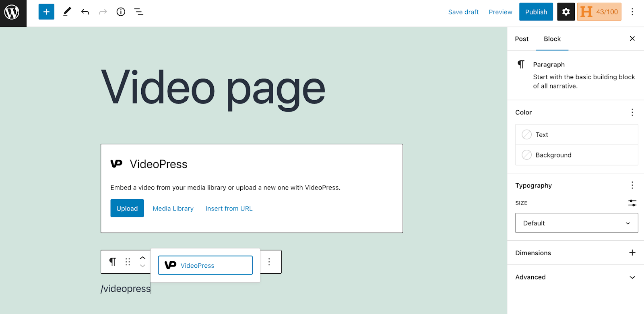The width and height of the screenshot is (644, 314).
Task: Select the pencil Tools icon
Action: tap(67, 12)
